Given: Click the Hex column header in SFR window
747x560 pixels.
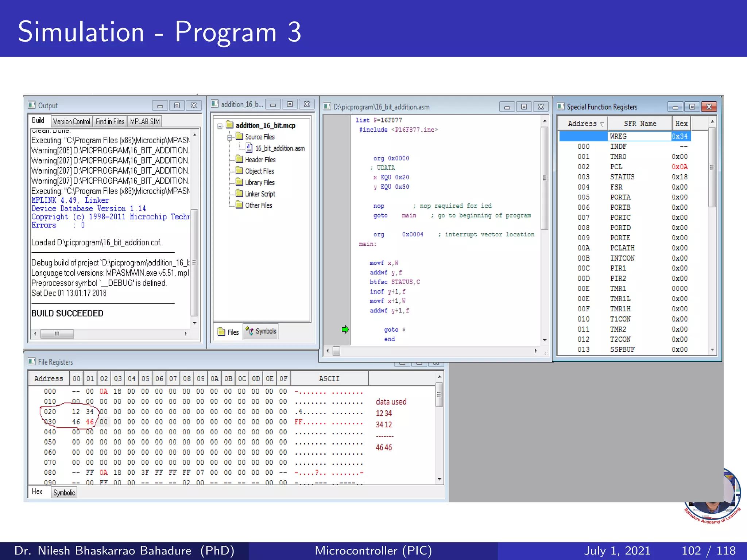Looking at the screenshot, I should pos(681,124).
